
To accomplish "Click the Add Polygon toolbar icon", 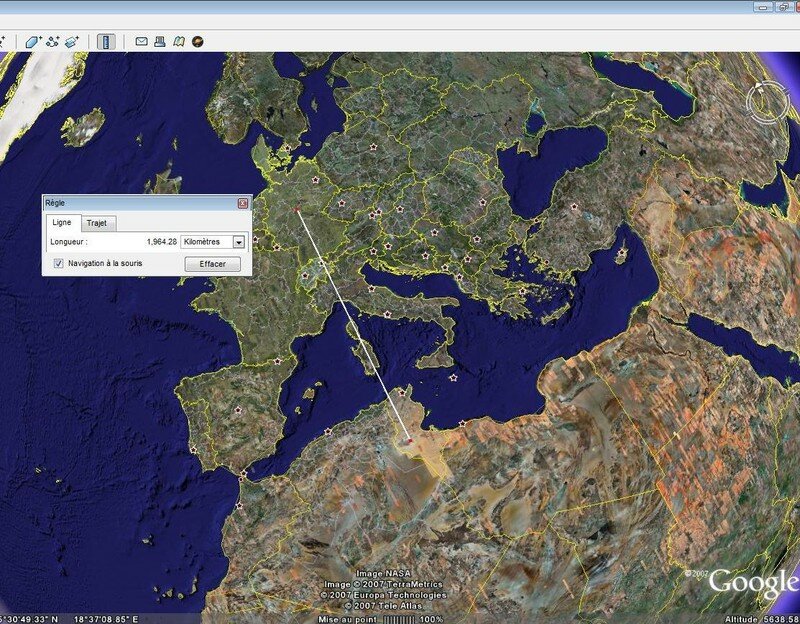I will (33, 42).
